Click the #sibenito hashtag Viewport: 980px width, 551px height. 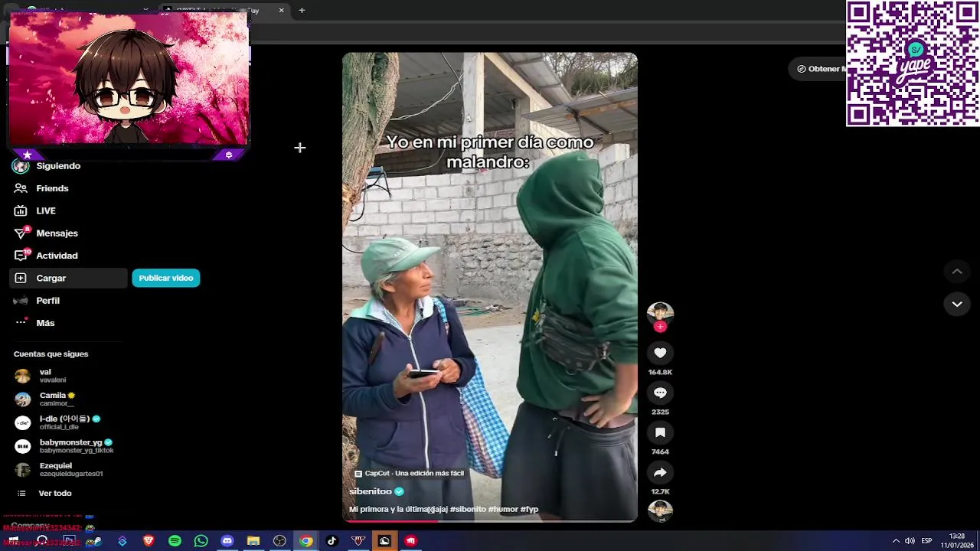click(468, 509)
